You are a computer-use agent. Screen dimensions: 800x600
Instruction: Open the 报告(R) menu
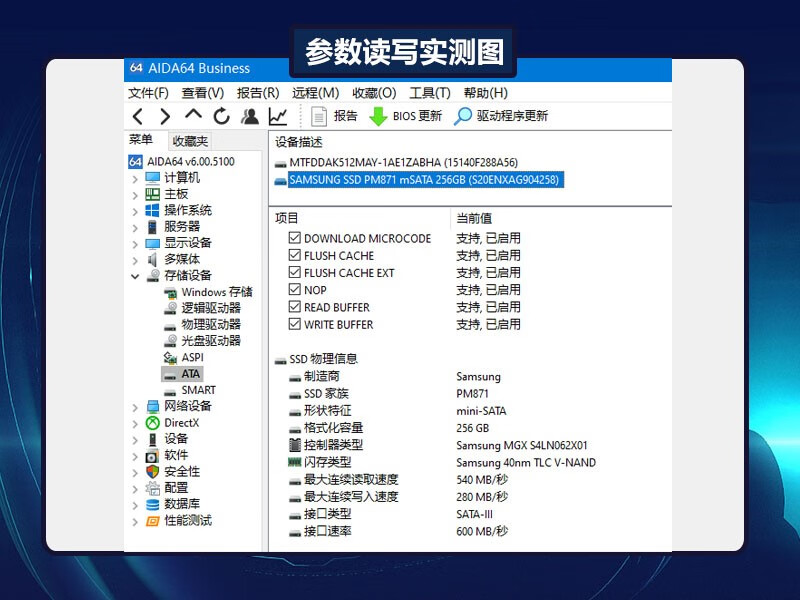coord(258,93)
